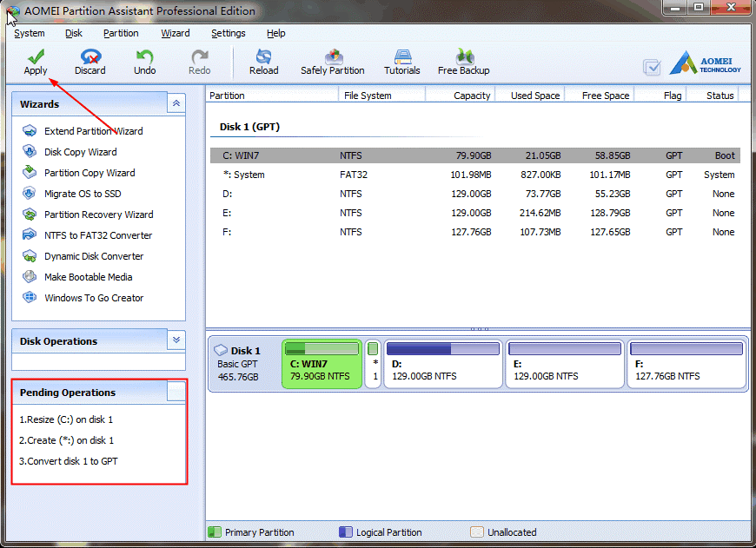Open the Settings menu
Screen dimensions: 756x548
(x=229, y=33)
